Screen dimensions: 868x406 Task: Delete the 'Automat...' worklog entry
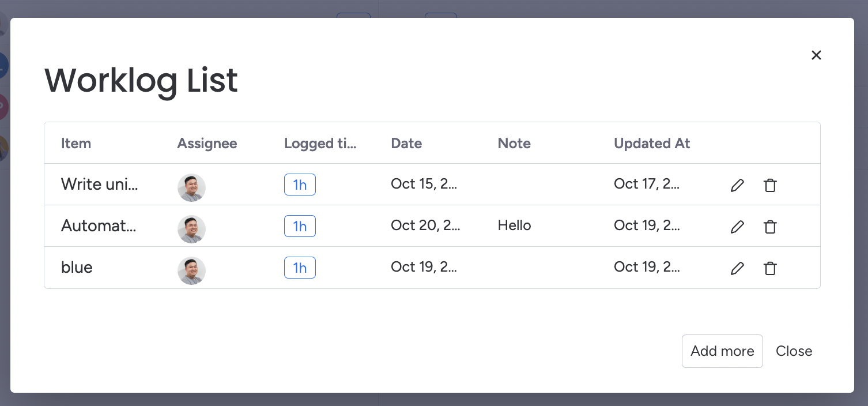tap(770, 227)
